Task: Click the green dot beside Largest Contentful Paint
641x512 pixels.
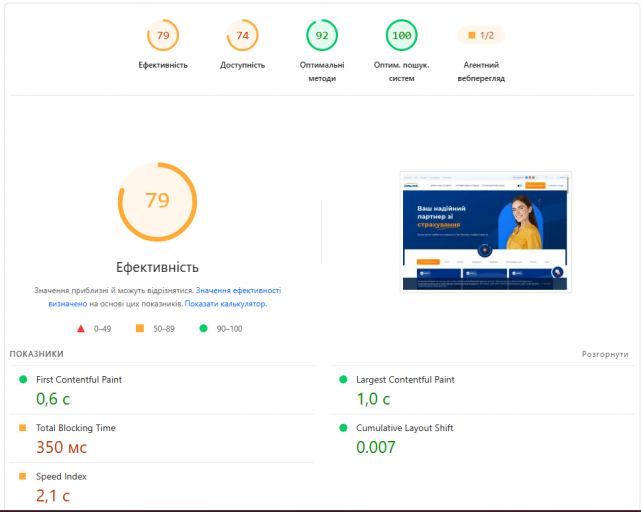Action: [343, 380]
